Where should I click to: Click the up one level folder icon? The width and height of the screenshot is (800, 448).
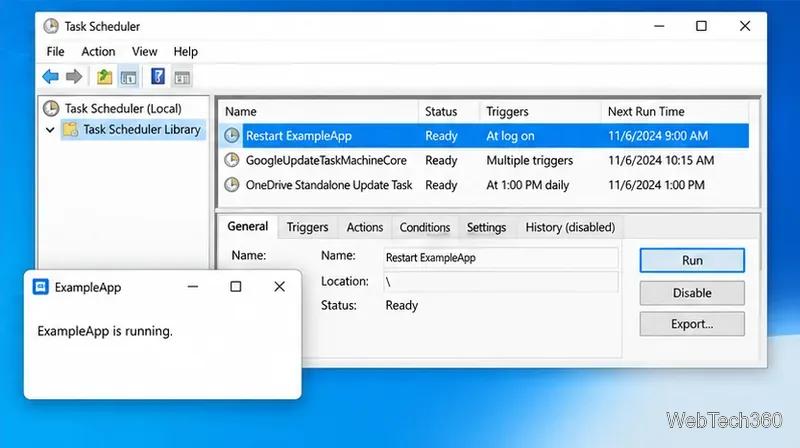pos(105,77)
